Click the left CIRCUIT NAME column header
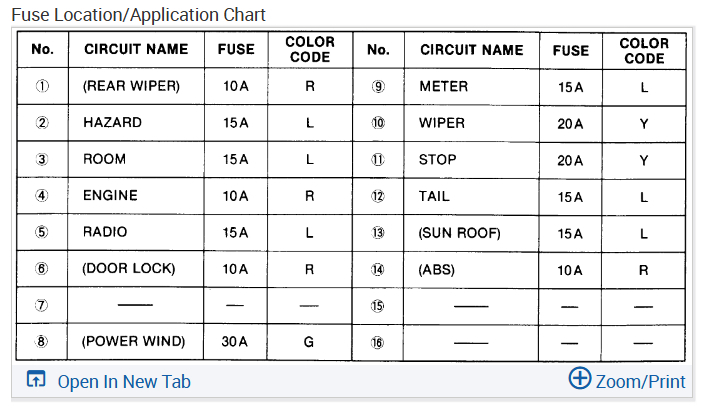This screenshot has width=713, height=417. [135, 50]
